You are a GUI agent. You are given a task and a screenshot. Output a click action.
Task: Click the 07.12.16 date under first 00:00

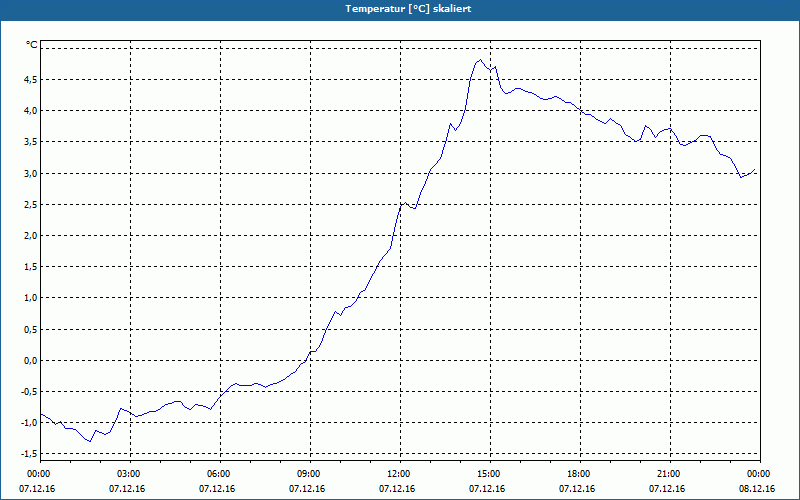(37, 489)
